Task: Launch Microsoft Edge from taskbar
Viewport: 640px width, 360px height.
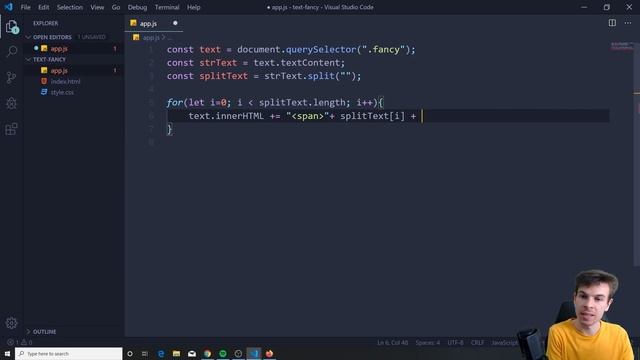Action: pos(161,353)
